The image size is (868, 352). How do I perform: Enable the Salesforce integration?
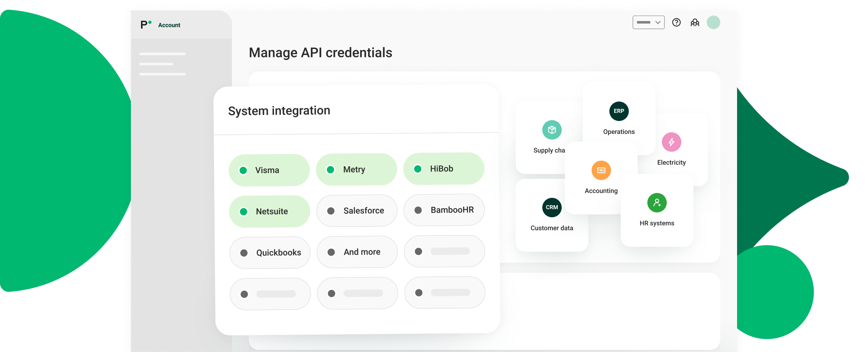(x=357, y=210)
